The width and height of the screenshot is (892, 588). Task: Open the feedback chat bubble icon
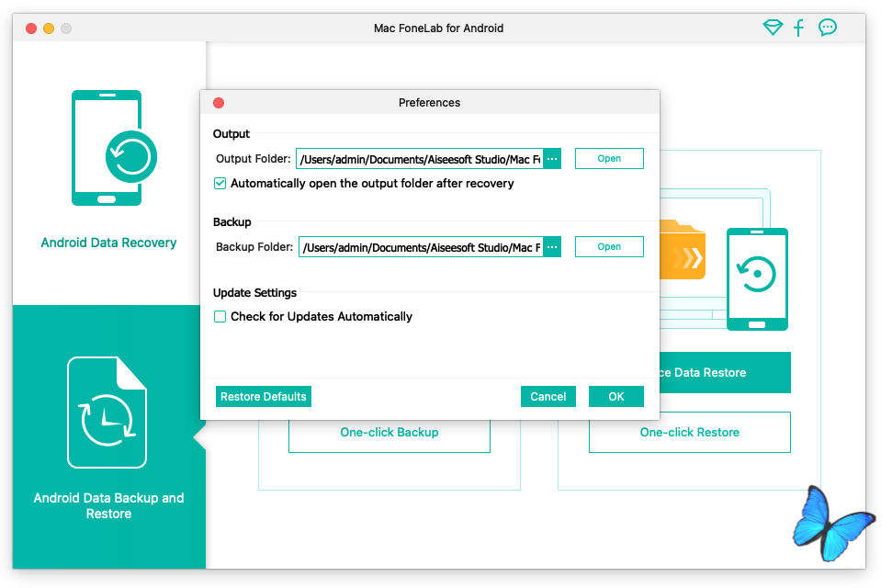pyautogui.click(x=828, y=28)
